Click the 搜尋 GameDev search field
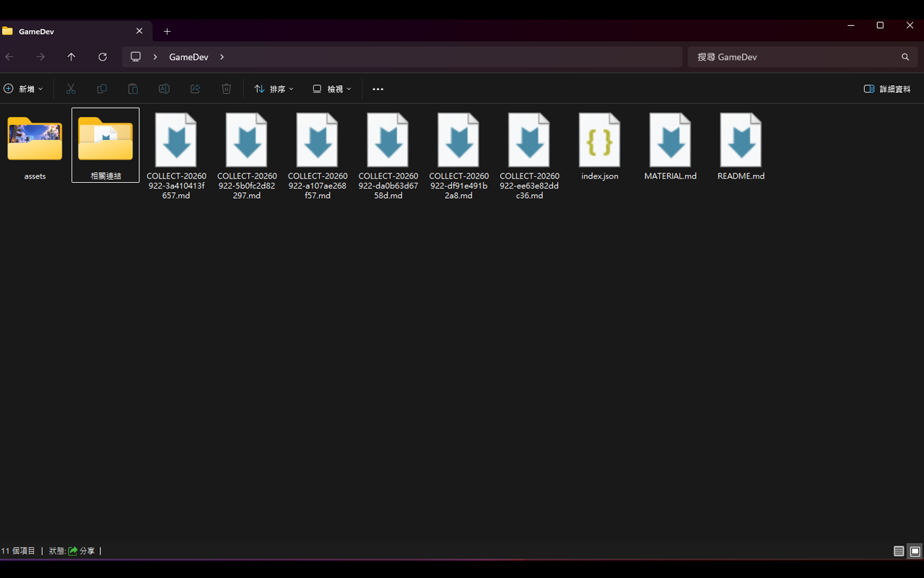The height and width of the screenshot is (578, 924). click(803, 57)
